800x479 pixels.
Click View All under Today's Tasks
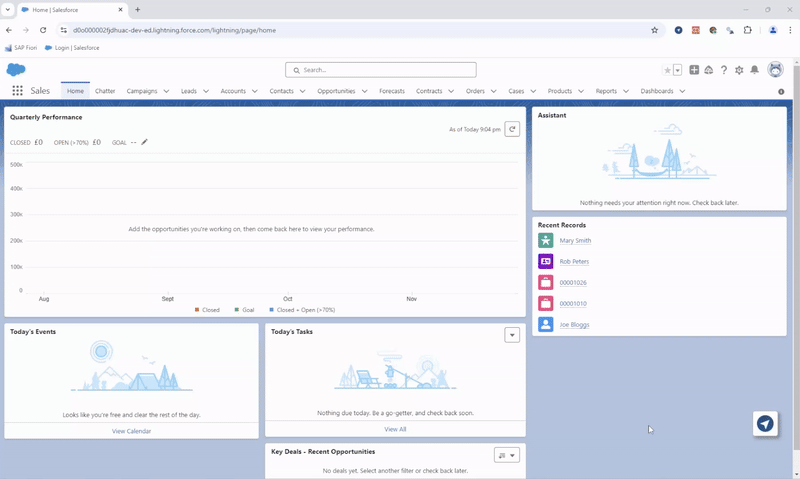pyautogui.click(x=395, y=429)
